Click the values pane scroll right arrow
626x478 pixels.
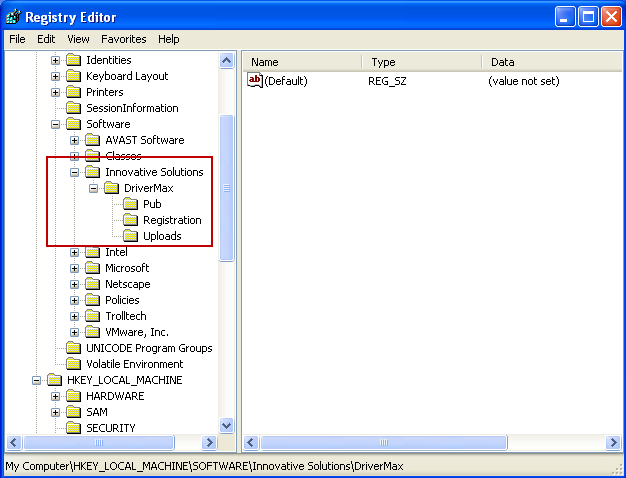point(614,442)
